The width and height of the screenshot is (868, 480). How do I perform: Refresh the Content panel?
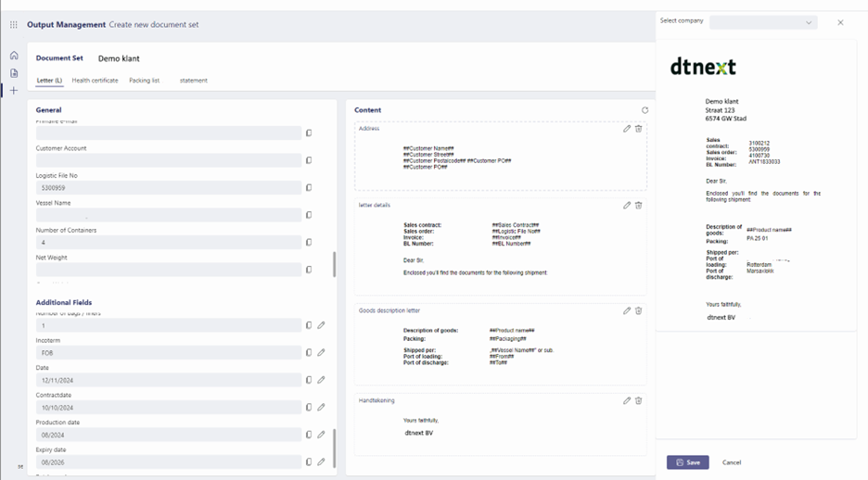[x=645, y=110]
